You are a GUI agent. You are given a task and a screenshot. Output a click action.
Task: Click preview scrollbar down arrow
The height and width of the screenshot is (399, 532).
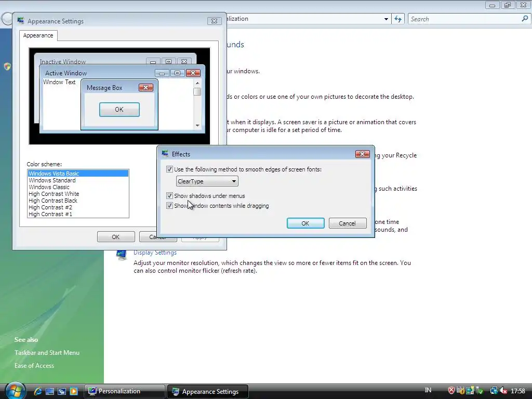[197, 126]
